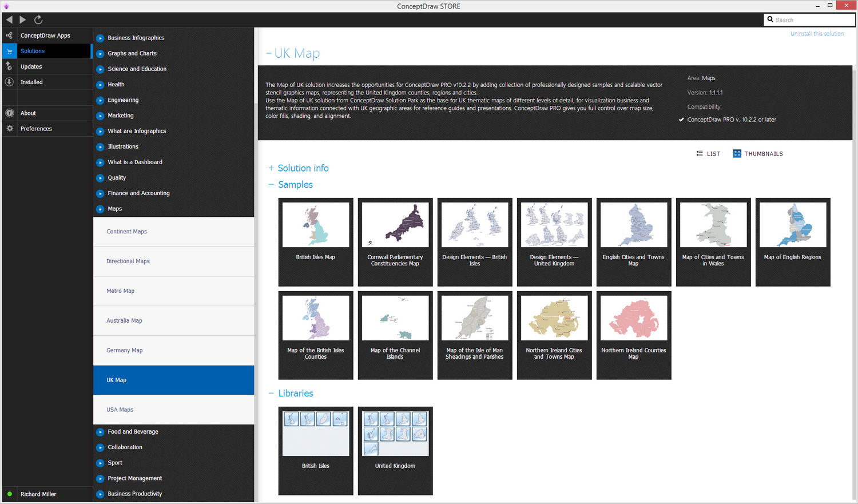Open the Continent Maps solution

tap(173, 232)
